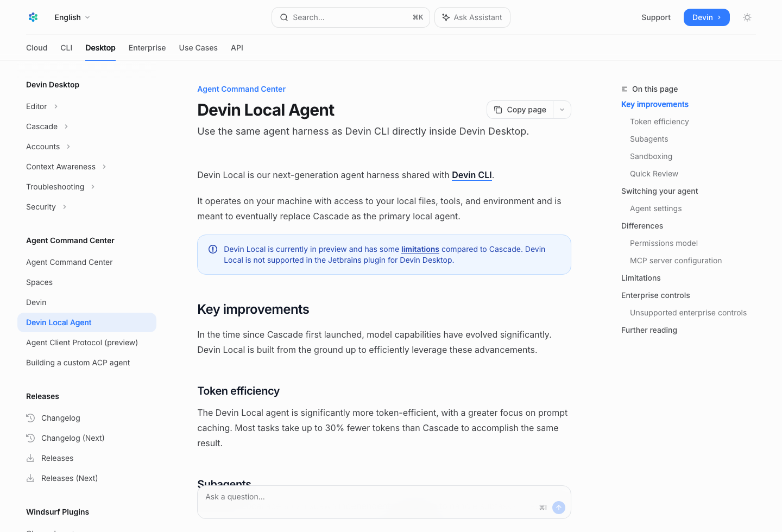Jump to Further reading section
Image resolution: width=782 pixels, height=532 pixels.
649,330
